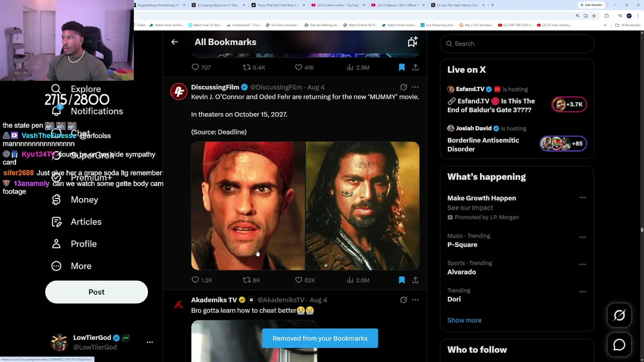Screen dimensions: 644x362
Task: Open the DiscussingFilm account name link
Action: [x=215, y=87]
